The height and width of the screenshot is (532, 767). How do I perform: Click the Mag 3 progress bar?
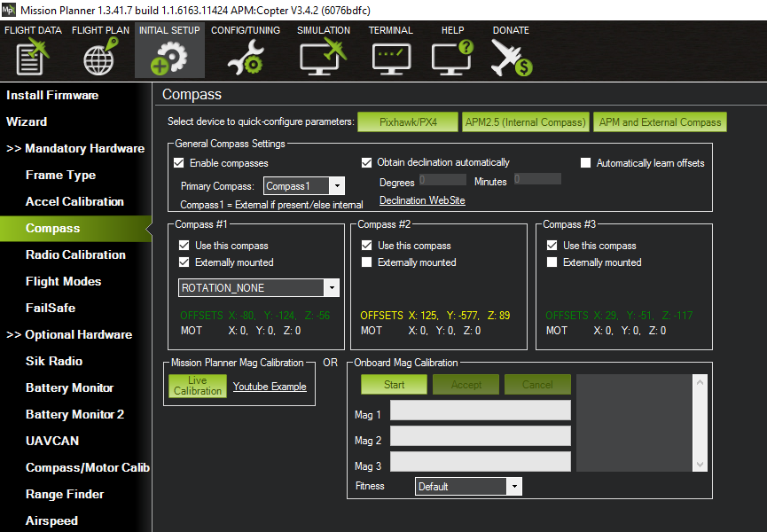[481, 462]
